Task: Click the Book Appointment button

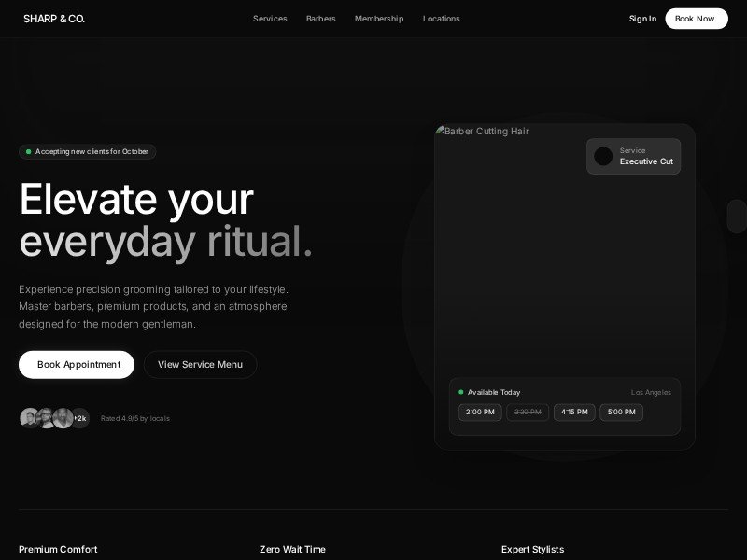Action: click(77, 365)
